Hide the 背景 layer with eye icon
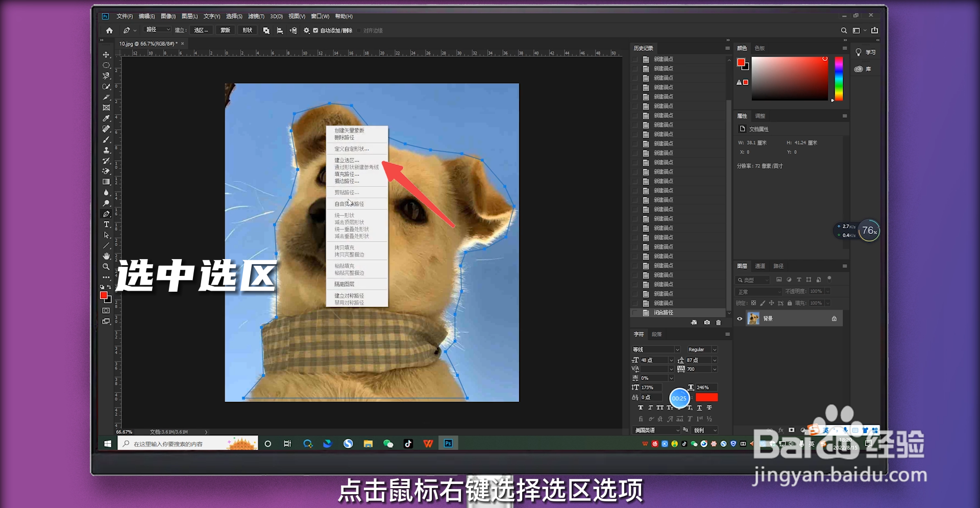Screen dimensions: 980x508 740,319
